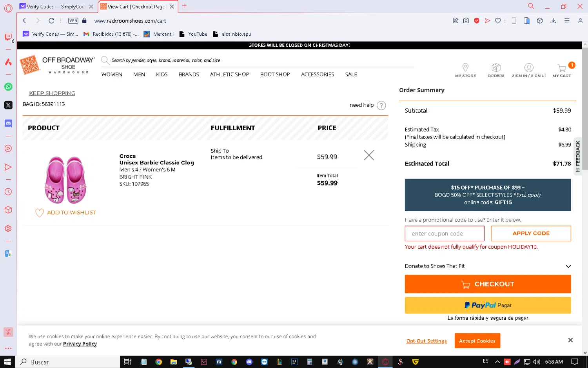Open the Opera snapshot camera icon
Screen dimensions: 588x368
[x=466, y=20]
